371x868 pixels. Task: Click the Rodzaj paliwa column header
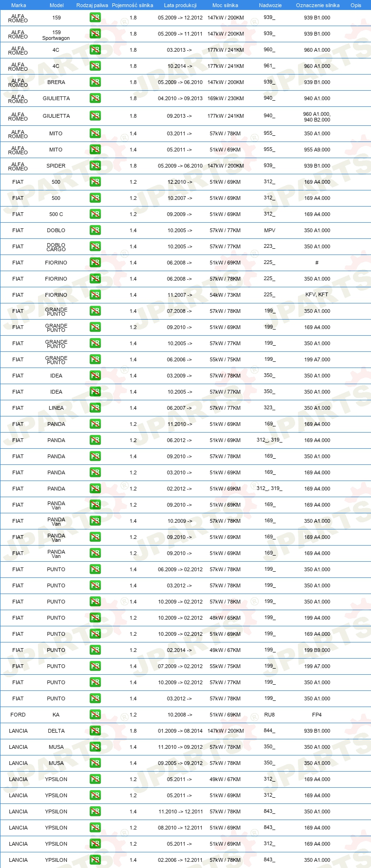[92, 5]
